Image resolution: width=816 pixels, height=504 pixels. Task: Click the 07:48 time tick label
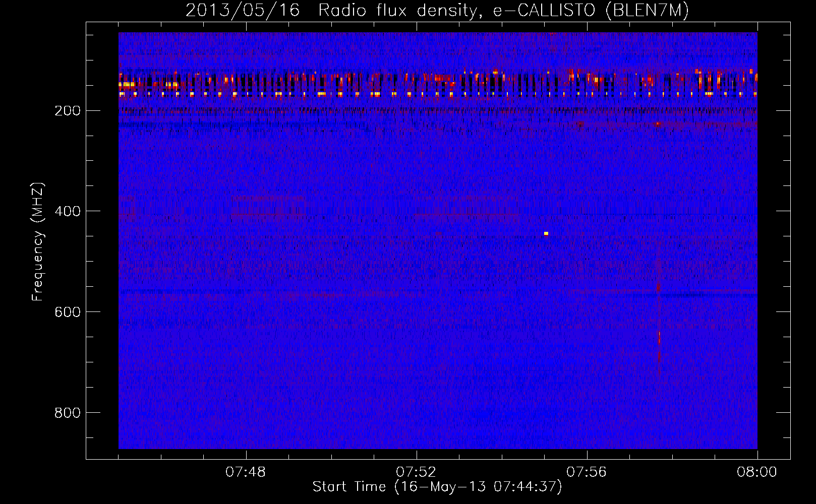pyautogui.click(x=246, y=472)
